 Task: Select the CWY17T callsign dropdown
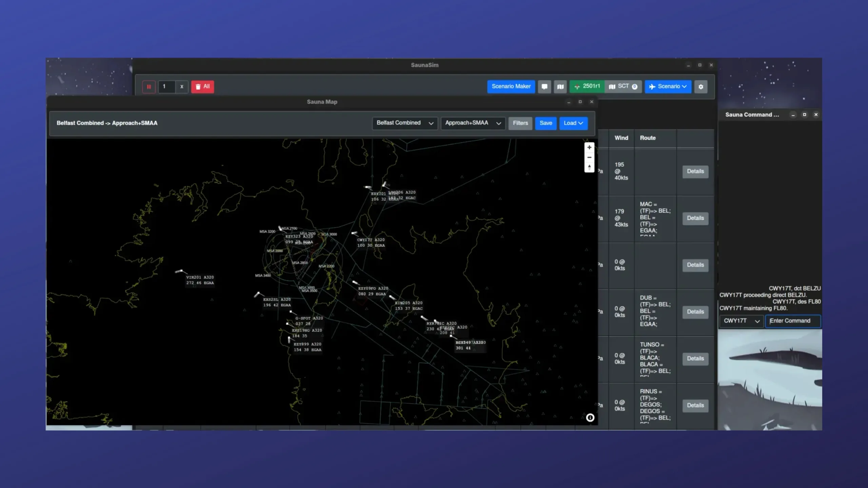coord(741,321)
